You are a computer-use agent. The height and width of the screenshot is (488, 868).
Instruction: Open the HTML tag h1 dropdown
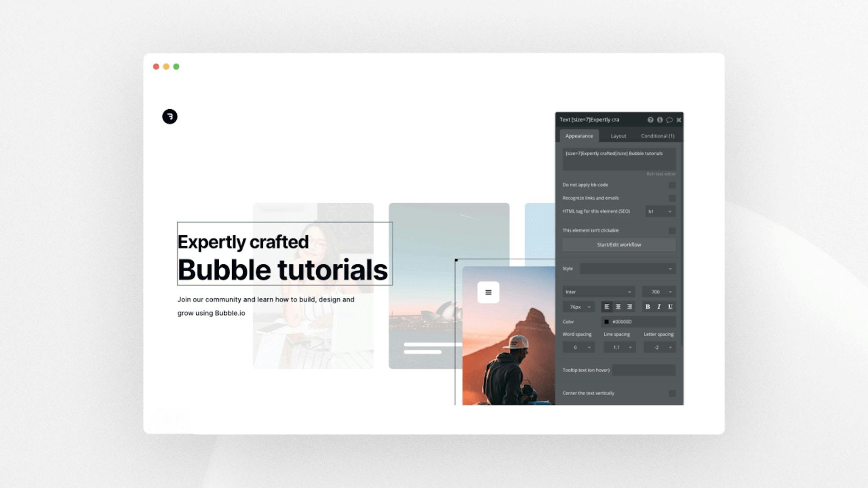pos(660,211)
